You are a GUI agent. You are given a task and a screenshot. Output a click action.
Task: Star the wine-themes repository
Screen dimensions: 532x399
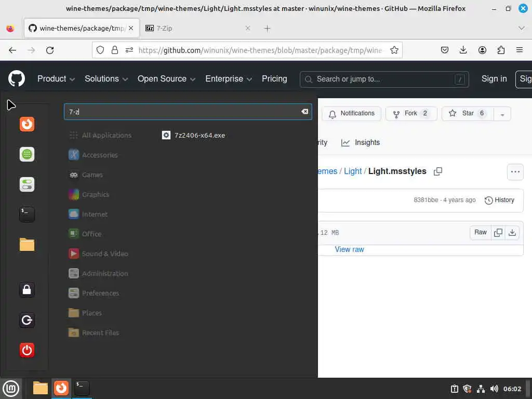[468, 114]
